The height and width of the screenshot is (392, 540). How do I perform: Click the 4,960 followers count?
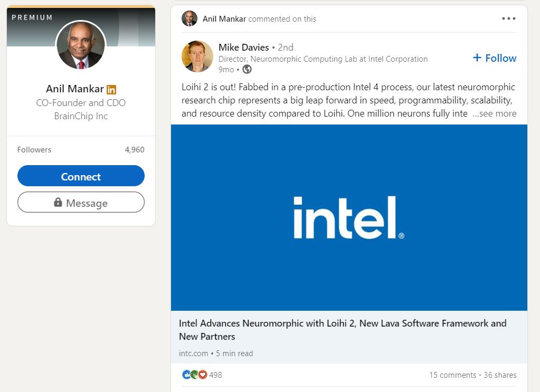click(135, 150)
